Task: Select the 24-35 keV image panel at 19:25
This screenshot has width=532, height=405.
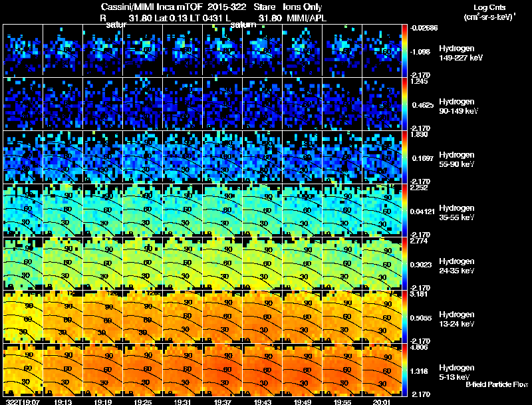Action: click(x=143, y=263)
